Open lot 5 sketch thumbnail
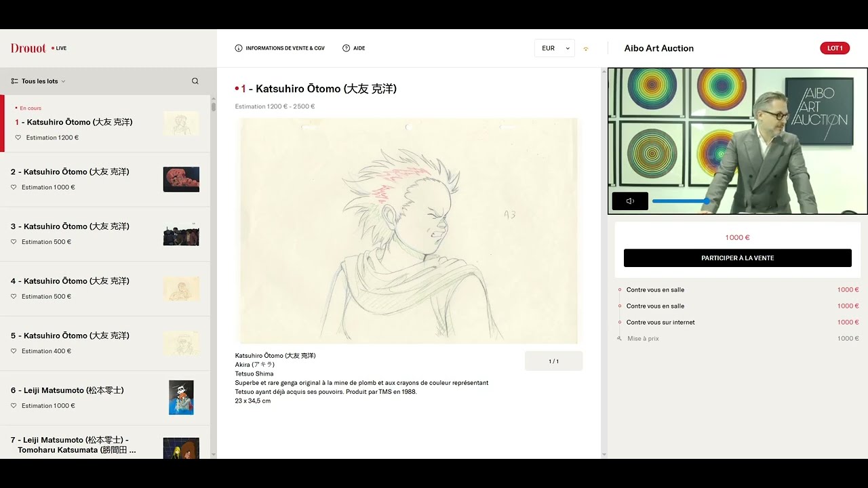The image size is (868, 488). (x=181, y=344)
